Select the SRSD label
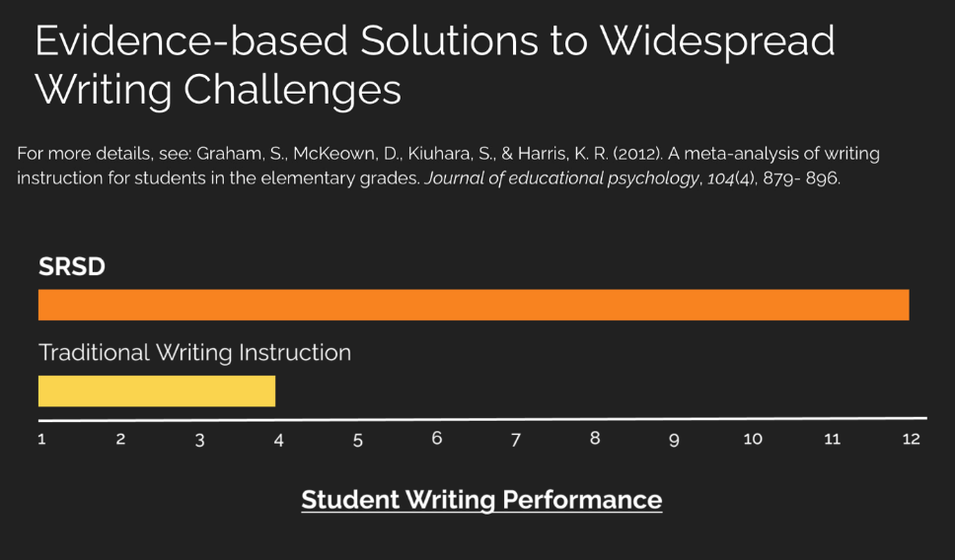This screenshot has height=560, width=955. pyautogui.click(x=72, y=266)
